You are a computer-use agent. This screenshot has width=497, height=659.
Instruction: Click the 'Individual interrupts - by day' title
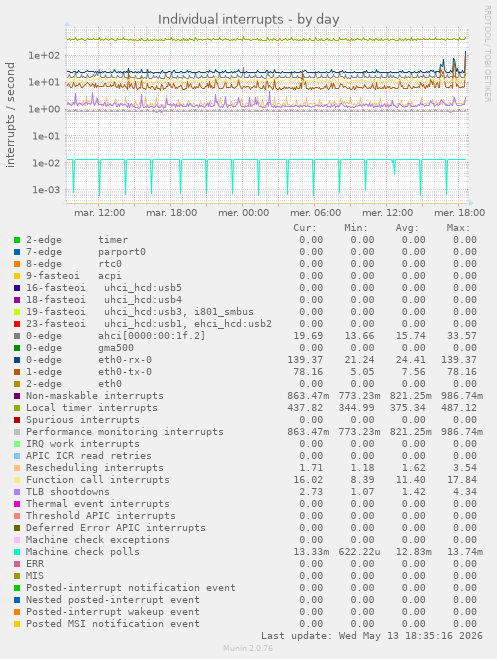[248, 19]
